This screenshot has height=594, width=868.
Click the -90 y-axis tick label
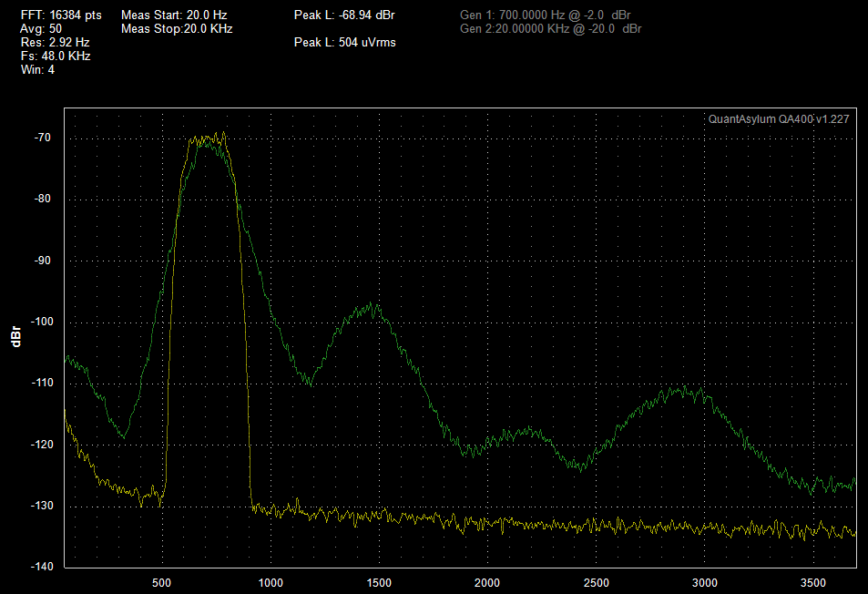42,261
